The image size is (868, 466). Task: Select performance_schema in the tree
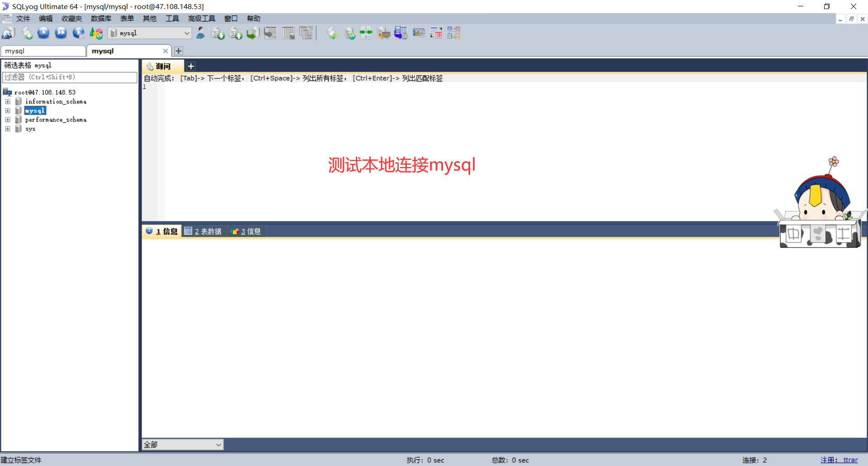coord(56,120)
